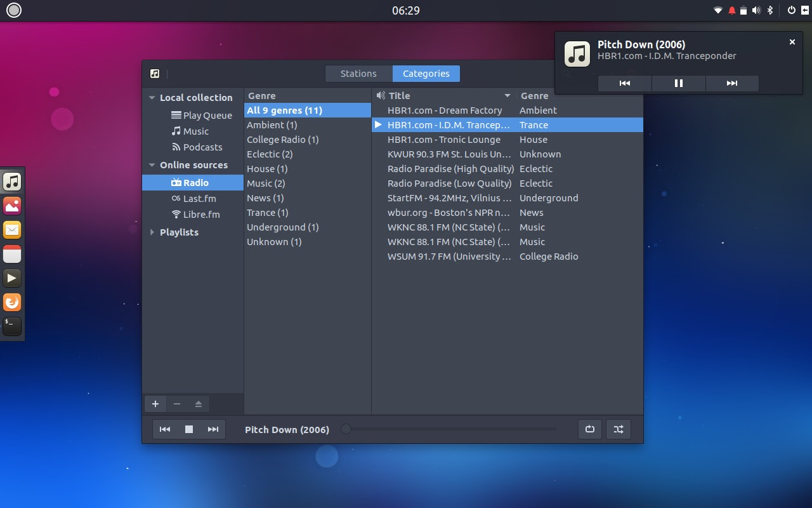Click the minus button below the sidebar
Image resolution: width=812 pixels, height=508 pixels.
click(177, 404)
